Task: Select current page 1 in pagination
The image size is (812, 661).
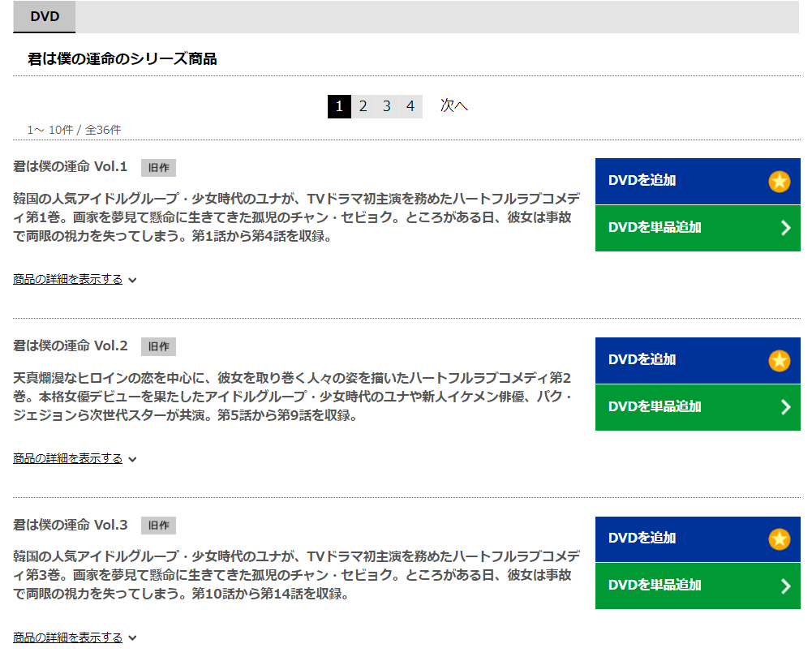Action: (x=339, y=106)
